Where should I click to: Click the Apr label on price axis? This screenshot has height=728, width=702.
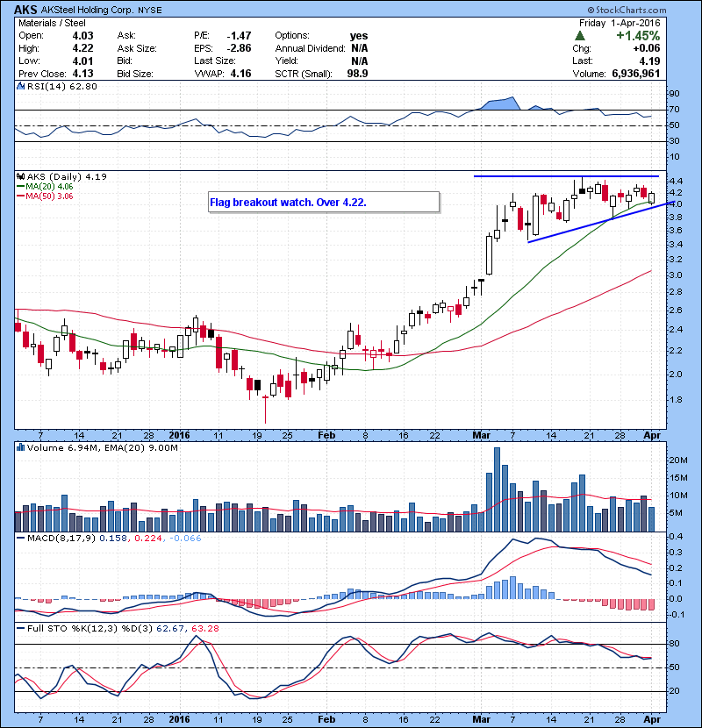point(652,435)
